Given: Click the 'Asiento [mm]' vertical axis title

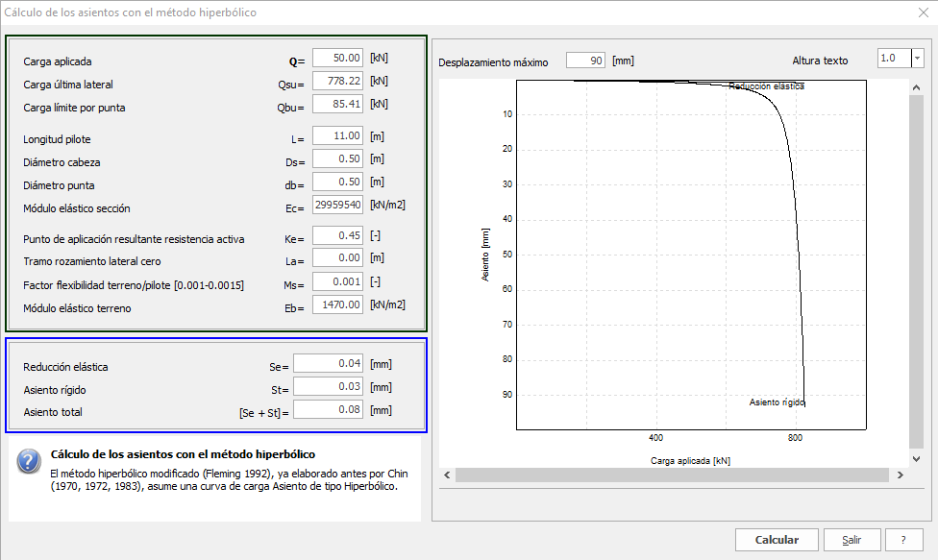Looking at the screenshot, I should [x=485, y=255].
